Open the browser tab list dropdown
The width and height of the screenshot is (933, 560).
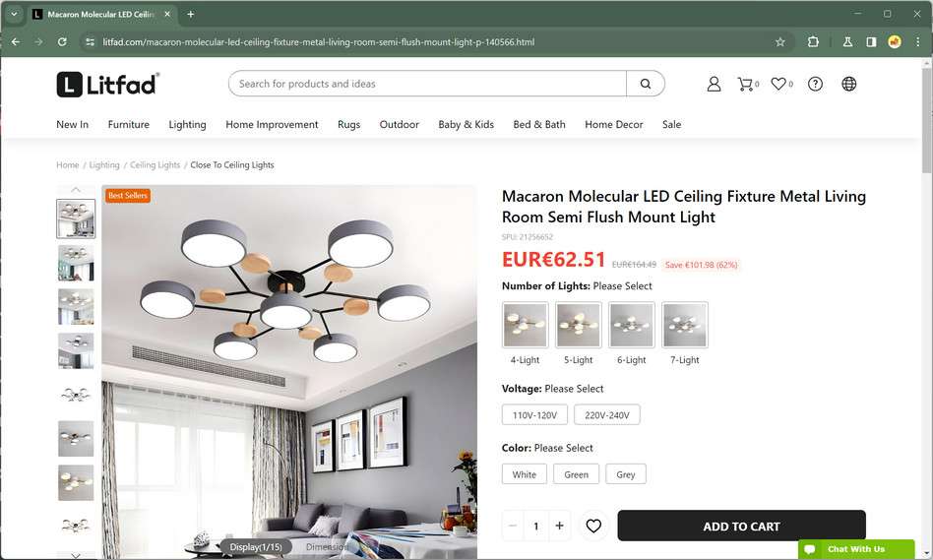click(x=14, y=14)
